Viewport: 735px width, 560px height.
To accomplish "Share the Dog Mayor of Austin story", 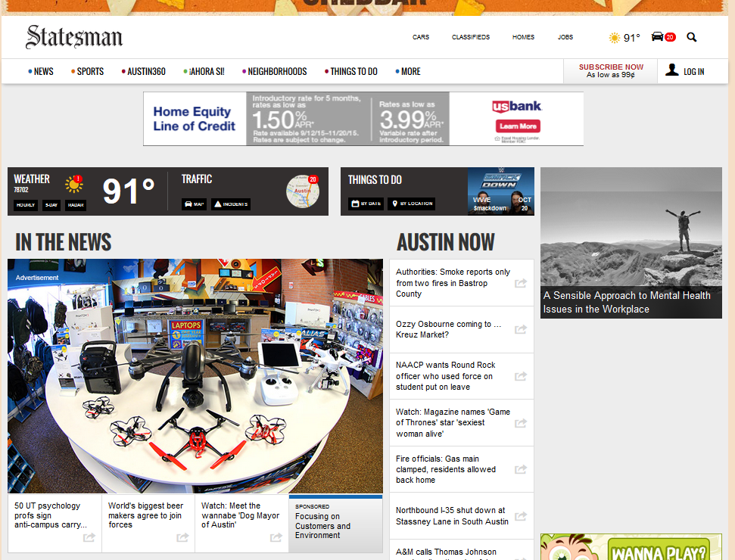I will 276,537.
